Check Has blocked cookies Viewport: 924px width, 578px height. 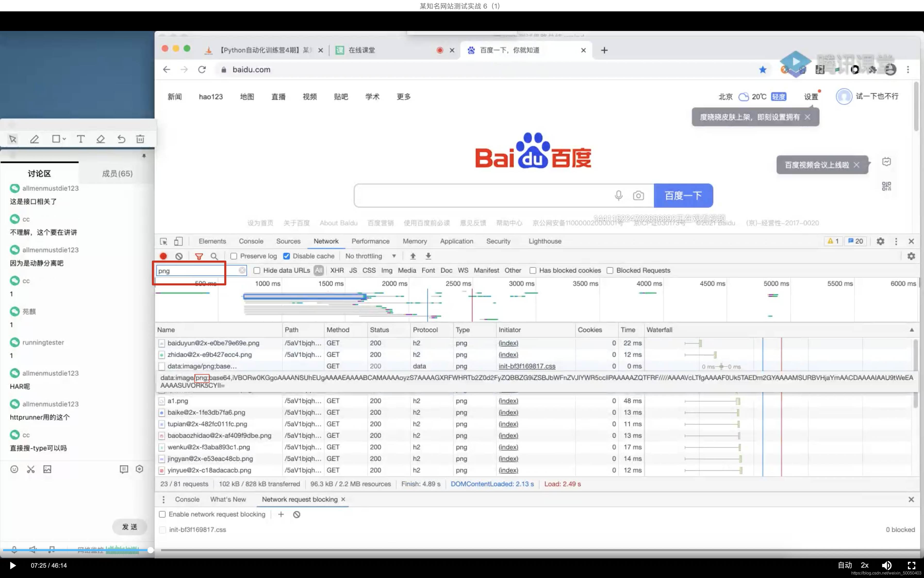pyautogui.click(x=533, y=270)
